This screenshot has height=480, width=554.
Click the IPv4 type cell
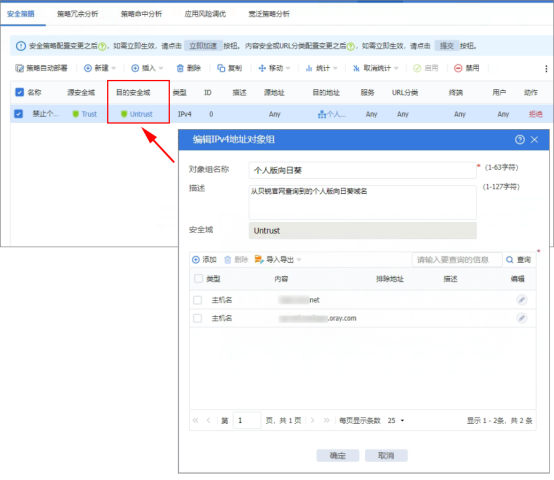pos(184,114)
